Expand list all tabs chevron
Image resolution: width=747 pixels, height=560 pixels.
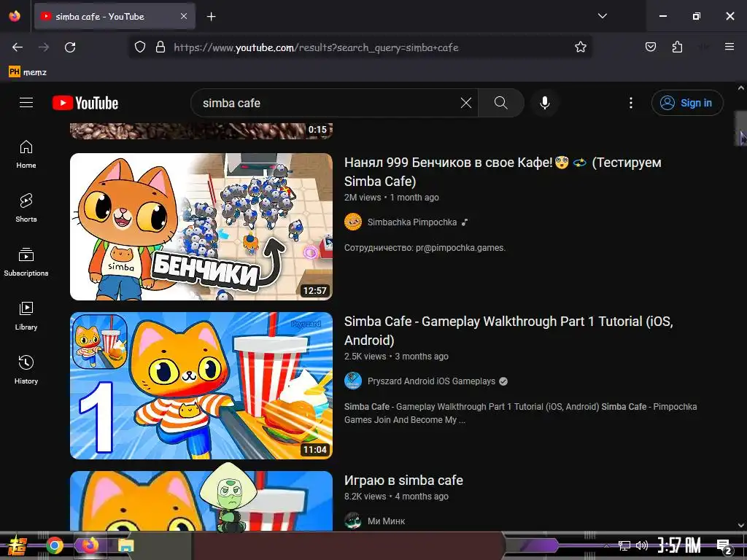coord(602,16)
